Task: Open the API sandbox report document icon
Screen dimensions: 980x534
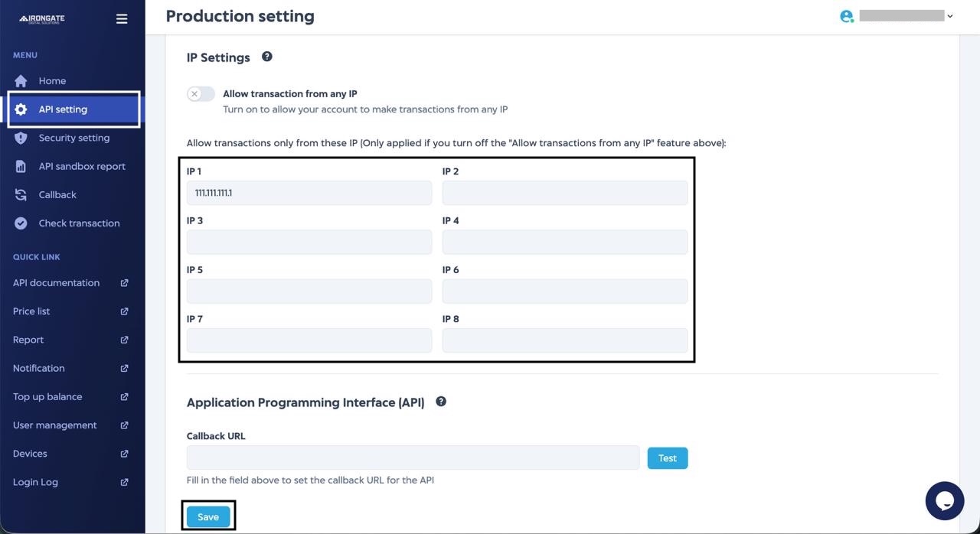Action: pyautogui.click(x=21, y=166)
